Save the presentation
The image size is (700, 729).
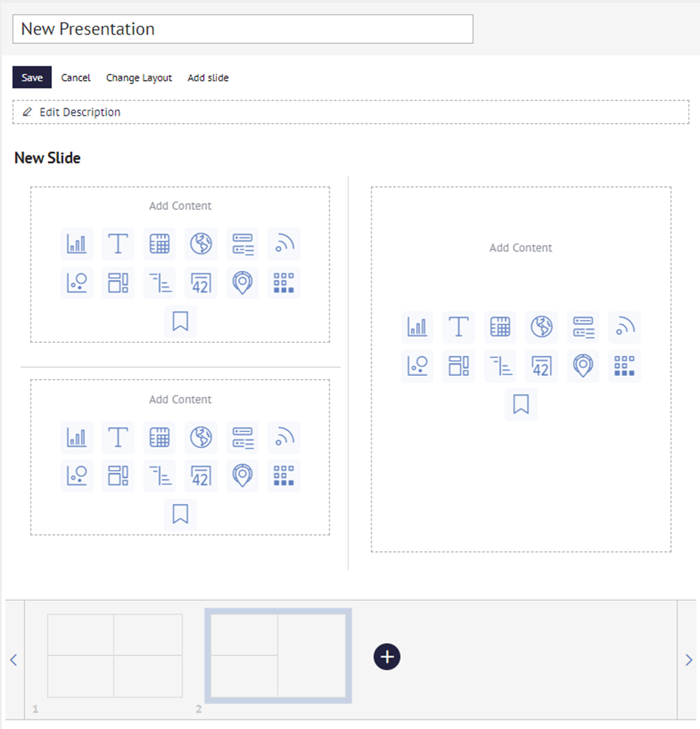(32, 78)
